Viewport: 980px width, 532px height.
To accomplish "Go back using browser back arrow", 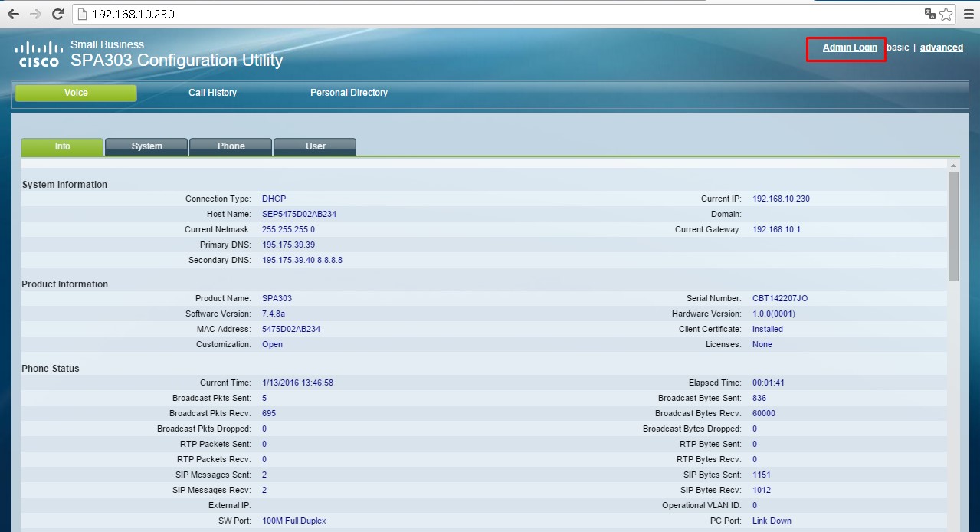I will [x=13, y=14].
